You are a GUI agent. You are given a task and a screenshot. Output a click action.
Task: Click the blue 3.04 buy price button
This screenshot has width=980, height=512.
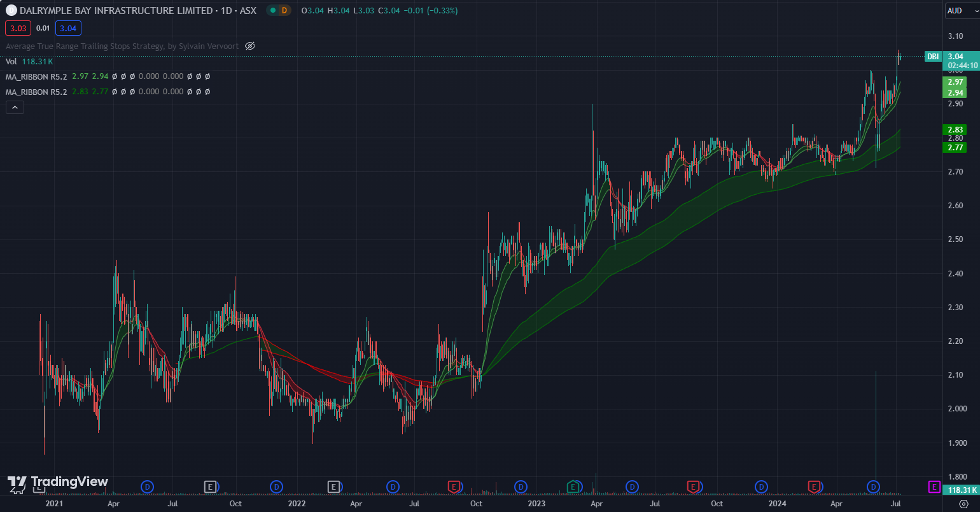click(x=68, y=28)
